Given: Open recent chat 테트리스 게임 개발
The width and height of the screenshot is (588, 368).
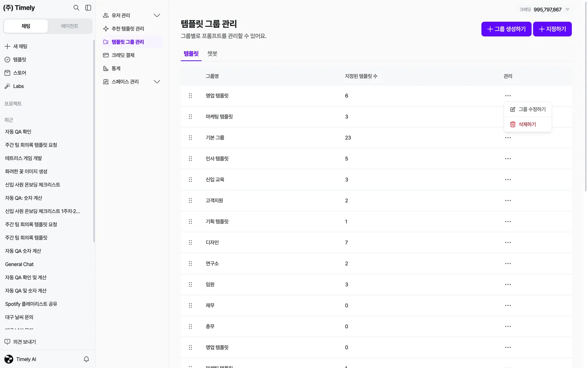Looking at the screenshot, I should click(24, 158).
